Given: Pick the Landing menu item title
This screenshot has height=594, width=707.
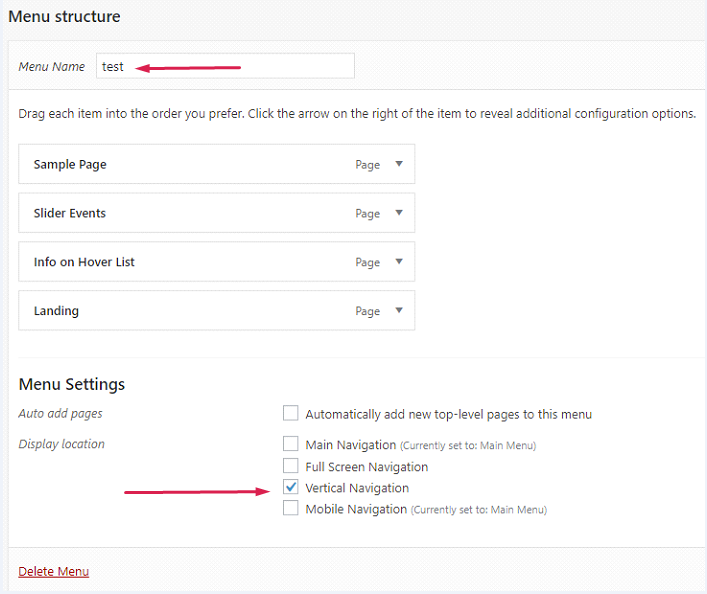Looking at the screenshot, I should tap(56, 311).
